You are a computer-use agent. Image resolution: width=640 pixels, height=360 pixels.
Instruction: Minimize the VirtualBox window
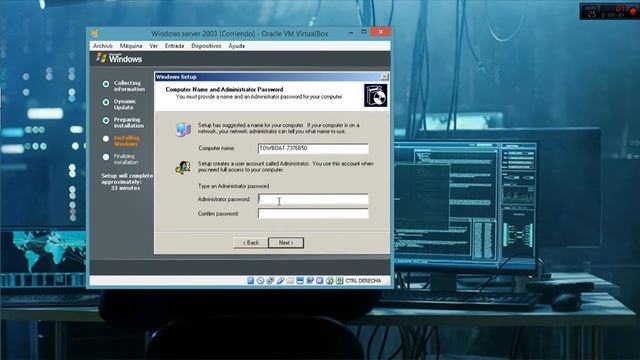coord(351,32)
